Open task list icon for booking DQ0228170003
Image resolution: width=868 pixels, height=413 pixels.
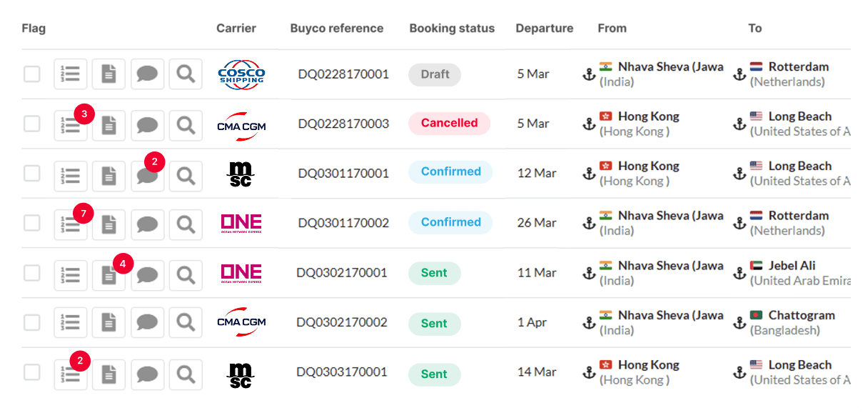[71, 125]
